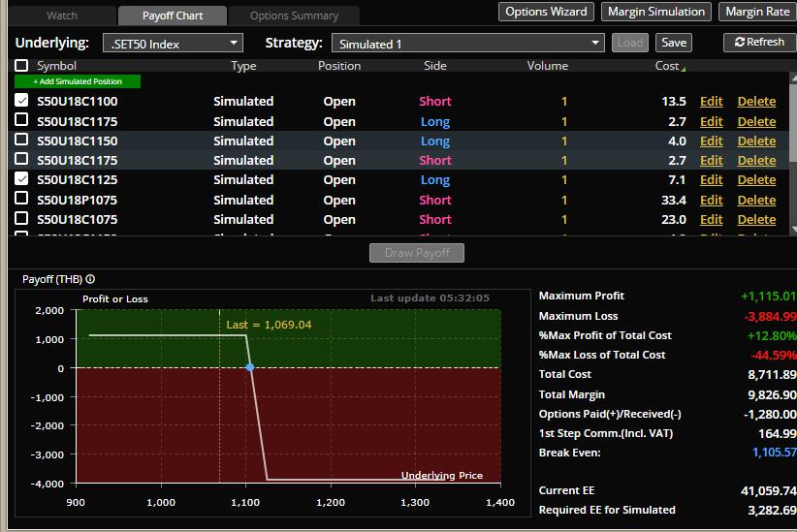Expand the Strategy Simulated 1 dropdown

point(467,44)
